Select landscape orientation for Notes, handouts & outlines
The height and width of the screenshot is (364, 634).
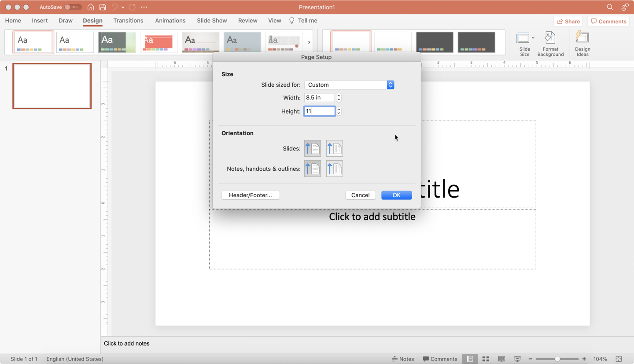(x=335, y=169)
